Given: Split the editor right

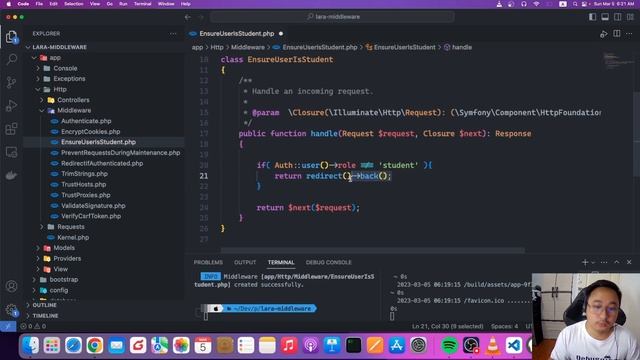Looking at the screenshot, I should [x=617, y=33].
